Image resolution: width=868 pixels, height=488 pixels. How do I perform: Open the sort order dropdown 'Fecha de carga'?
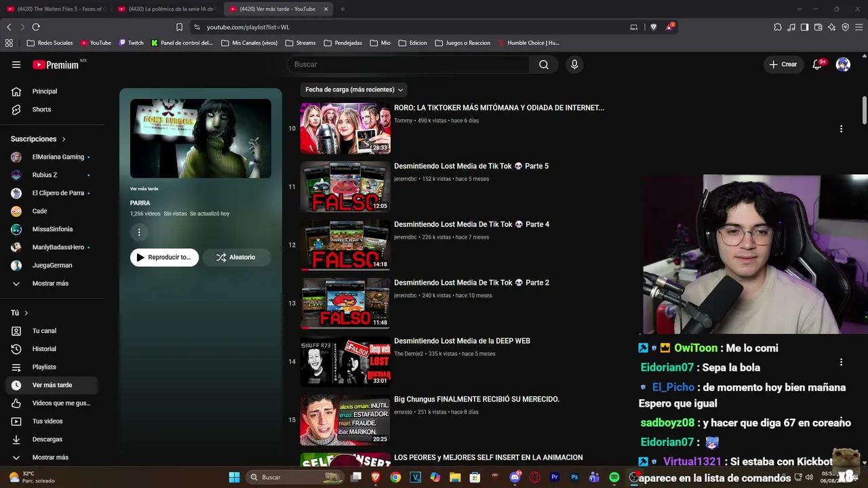click(354, 89)
